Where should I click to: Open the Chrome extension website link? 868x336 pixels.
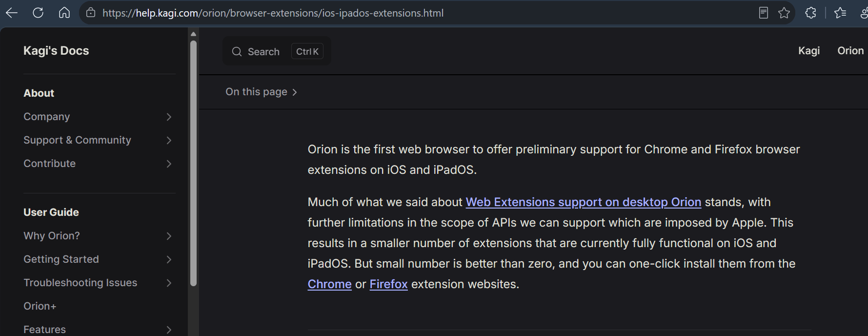[329, 284]
